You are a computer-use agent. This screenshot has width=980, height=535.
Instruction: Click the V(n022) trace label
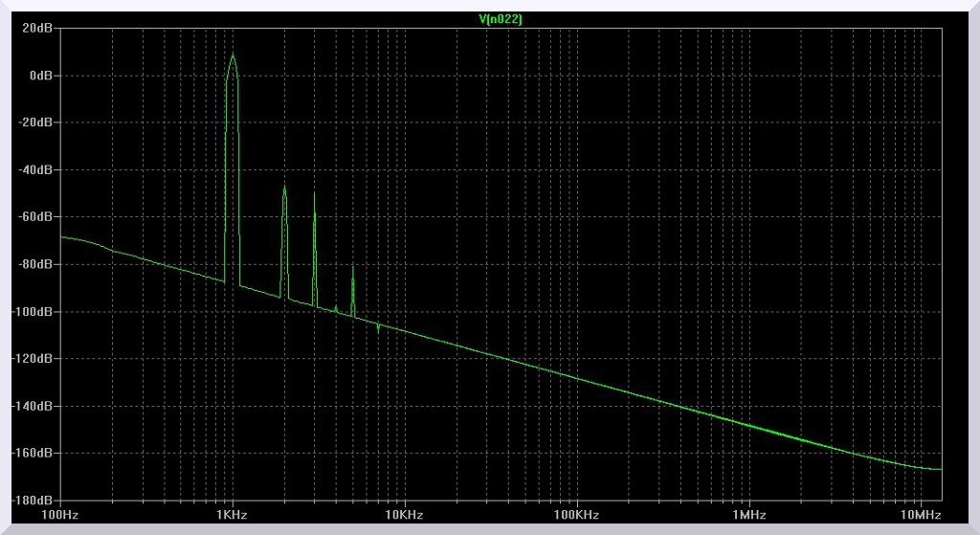[x=501, y=19]
